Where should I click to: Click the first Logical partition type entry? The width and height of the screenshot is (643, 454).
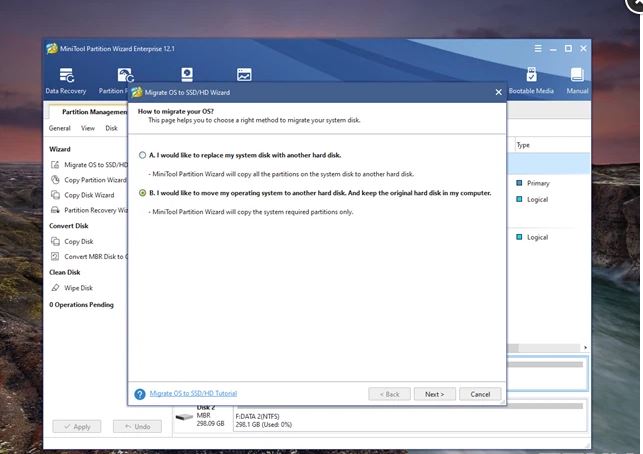pos(532,199)
